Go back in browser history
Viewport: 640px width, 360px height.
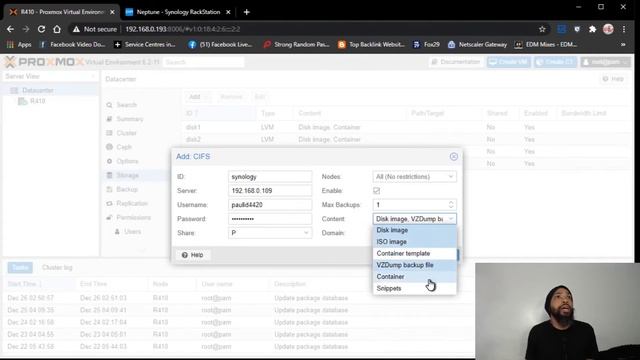(x=10, y=29)
